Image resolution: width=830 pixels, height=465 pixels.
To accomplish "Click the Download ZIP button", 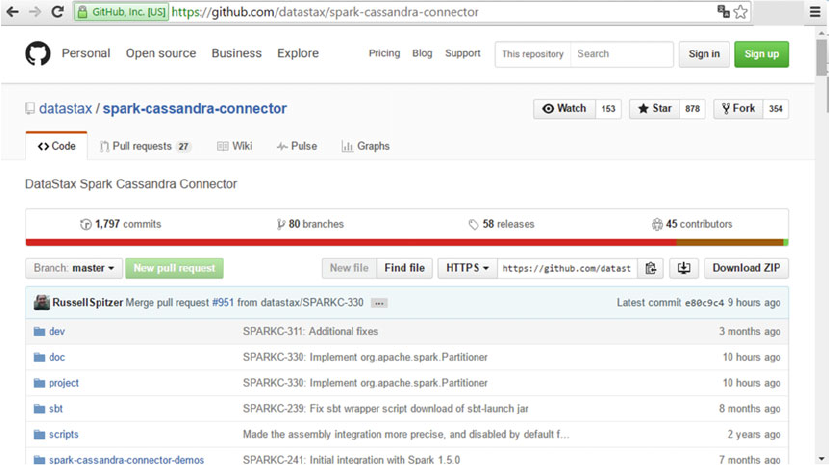I will [746, 268].
